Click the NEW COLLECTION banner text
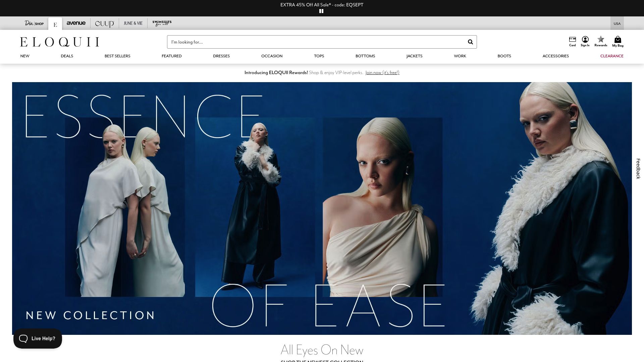 90,315
